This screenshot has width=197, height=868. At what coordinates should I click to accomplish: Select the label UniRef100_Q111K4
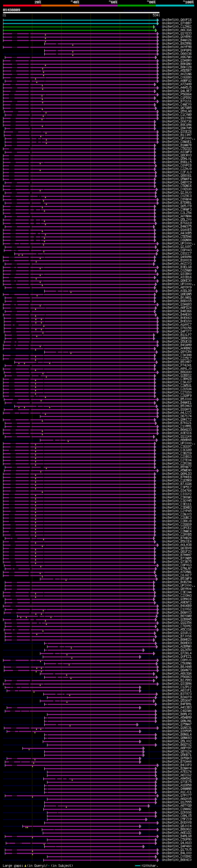pyautogui.click(x=177, y=437)
